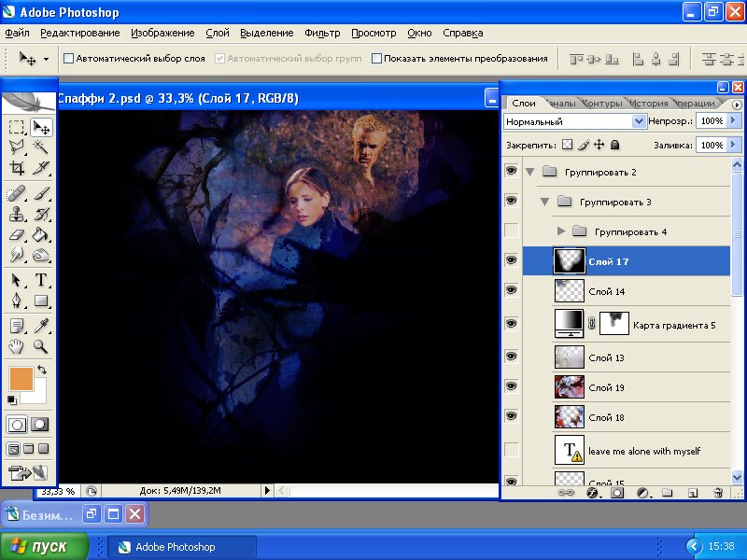
Task: Choose the Horizontal Type tool
Action: 41,280
